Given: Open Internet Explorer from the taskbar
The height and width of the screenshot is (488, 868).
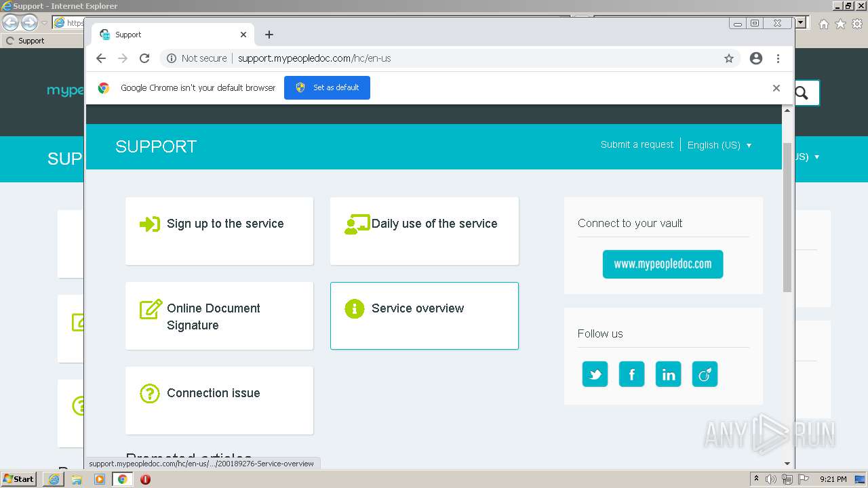Looking at the screenshot, I should tap(54, 479).
